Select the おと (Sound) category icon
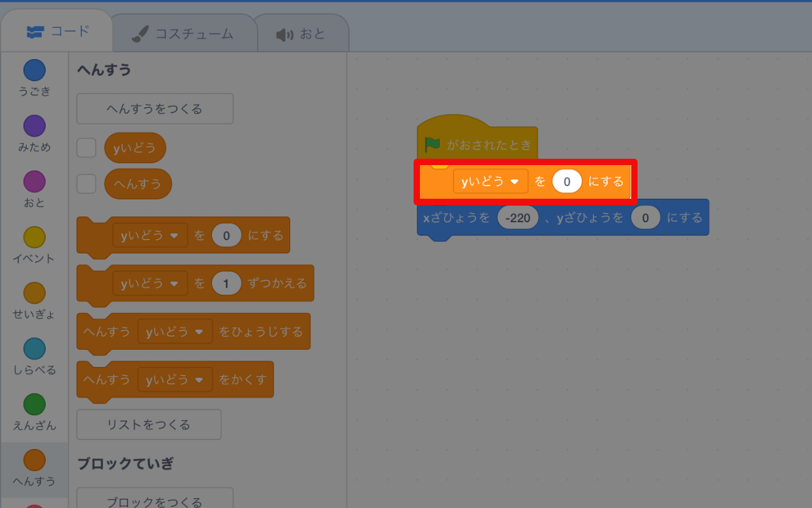This screenshot has width=812, height=508. click(x=34, y=180)
